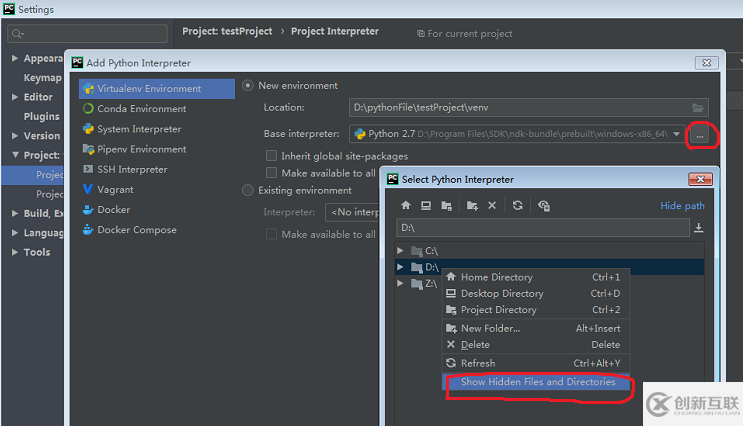Click the Project directory toolbar icon

[446, 206]
